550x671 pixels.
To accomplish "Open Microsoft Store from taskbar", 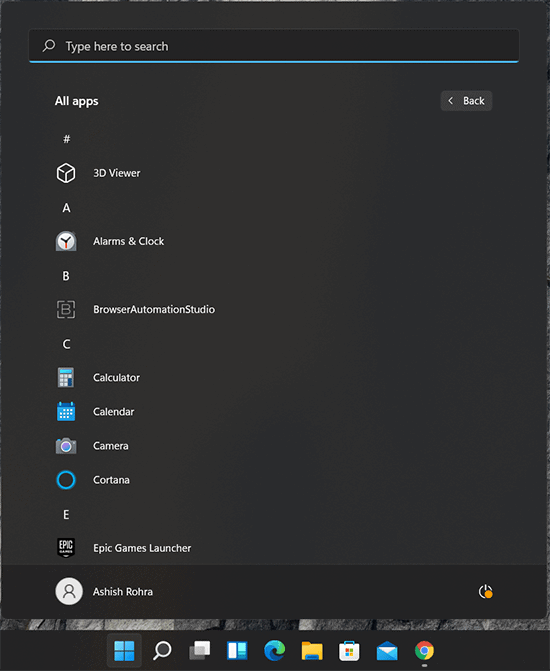I will point(349,651).
